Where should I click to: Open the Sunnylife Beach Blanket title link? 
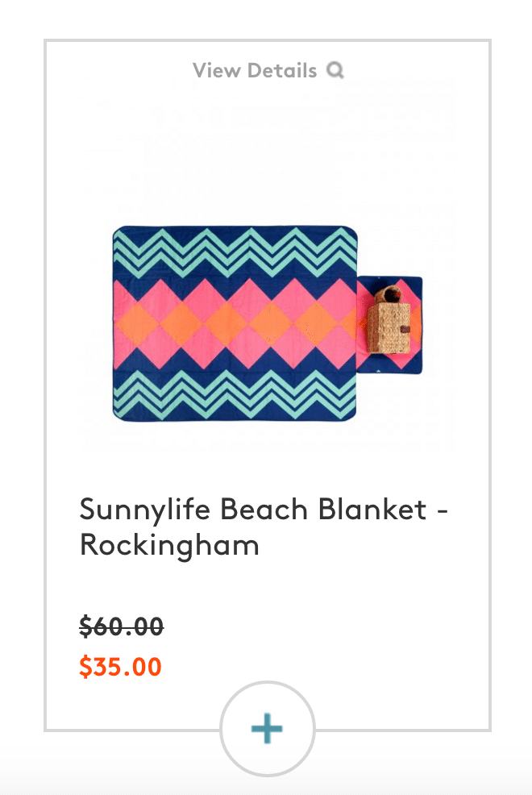tap(264, 527)
